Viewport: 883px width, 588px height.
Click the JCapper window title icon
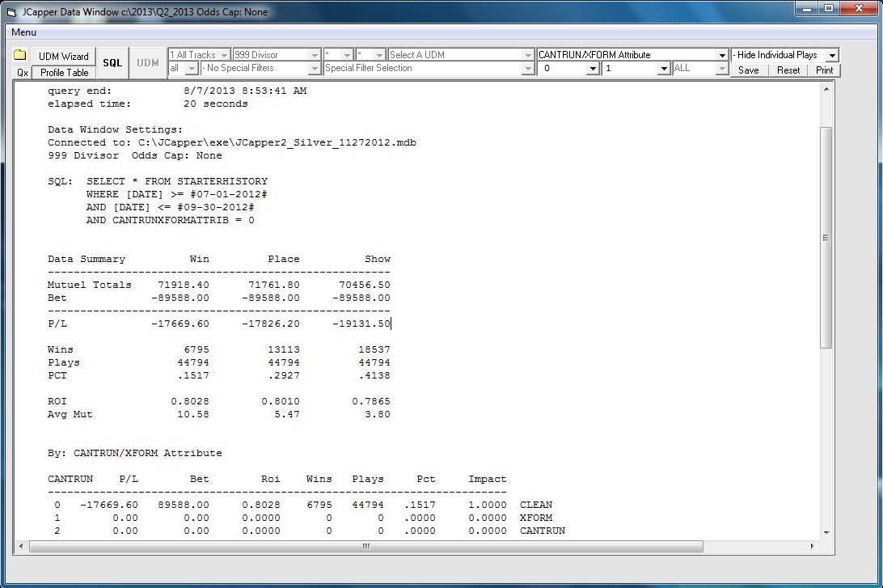click(x=11, y=12)
